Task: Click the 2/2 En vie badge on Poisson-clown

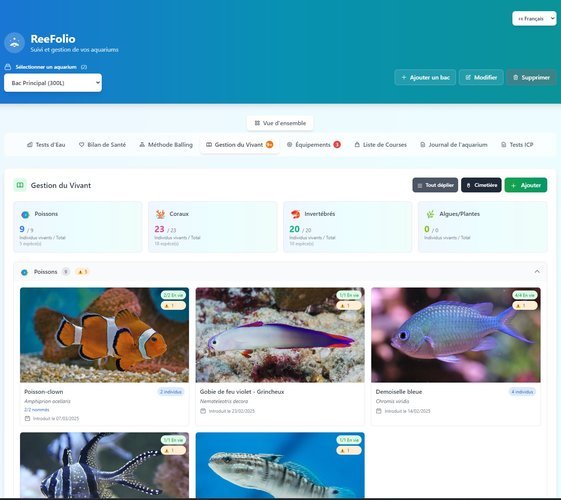Action: point(173,295)
